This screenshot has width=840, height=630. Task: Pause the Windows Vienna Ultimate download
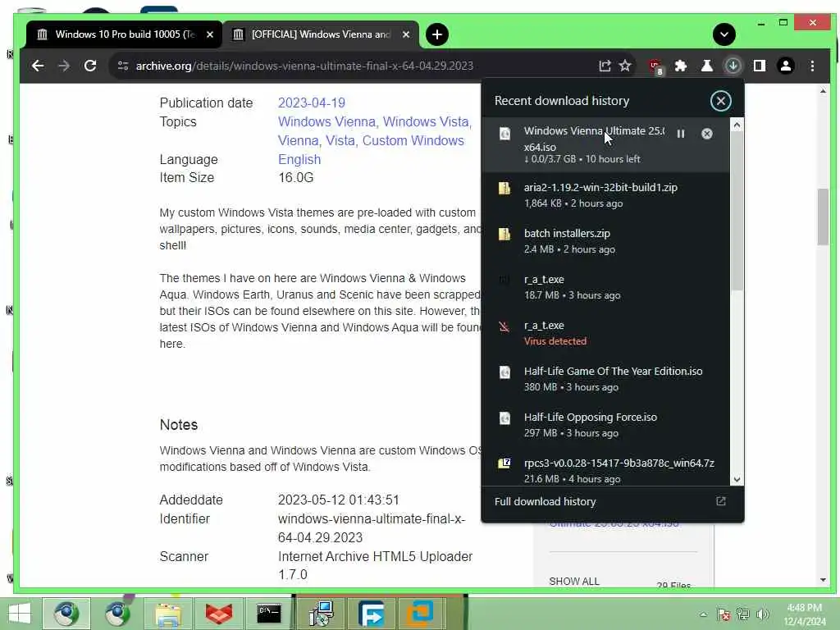click(680, 134)
